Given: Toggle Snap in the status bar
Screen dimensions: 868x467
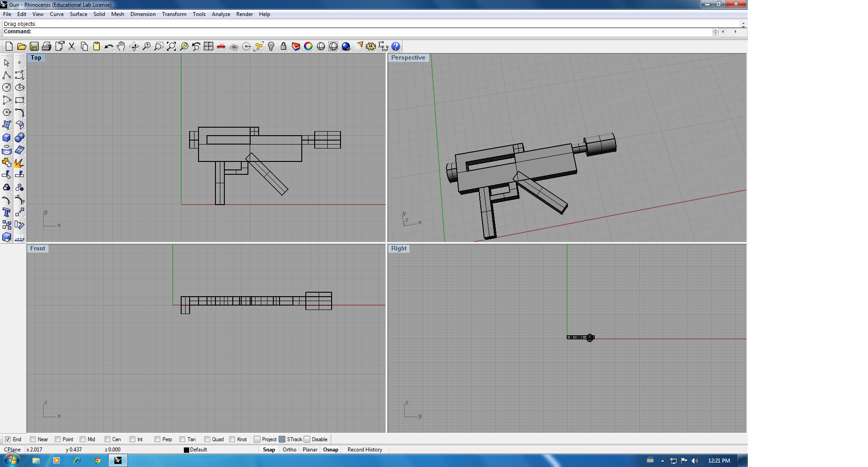Looking at the screenshot, I should (269, 450).
